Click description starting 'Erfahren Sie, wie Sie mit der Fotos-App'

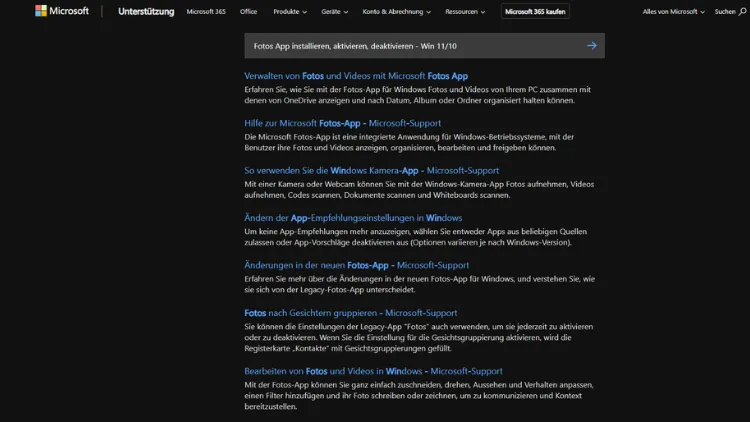pyautogui.click(x=418, y=95)
